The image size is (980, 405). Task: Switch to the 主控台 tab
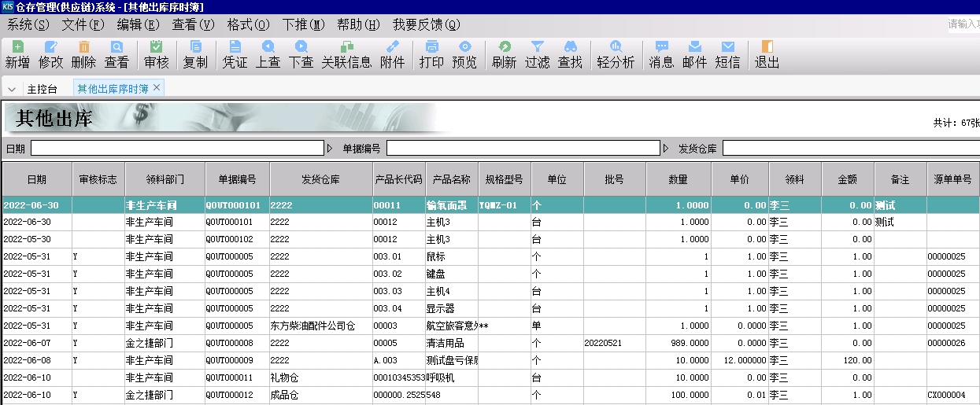point(43,89)
